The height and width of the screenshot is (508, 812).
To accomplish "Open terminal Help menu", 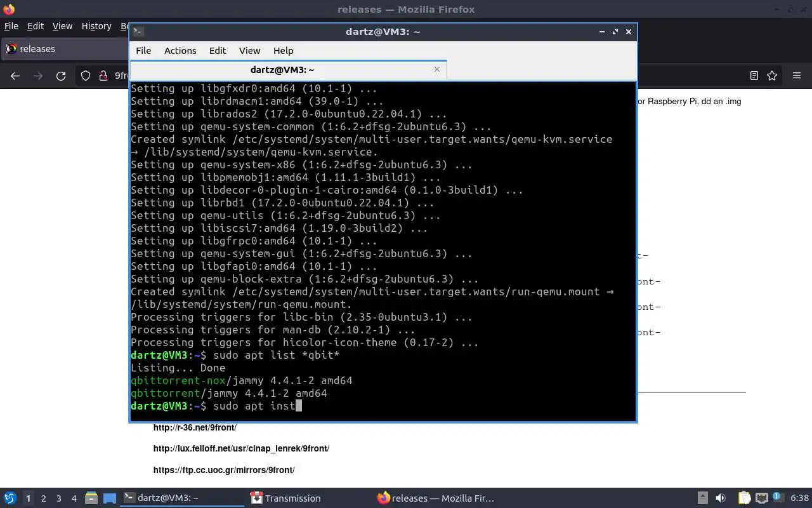I will point(283,50).
